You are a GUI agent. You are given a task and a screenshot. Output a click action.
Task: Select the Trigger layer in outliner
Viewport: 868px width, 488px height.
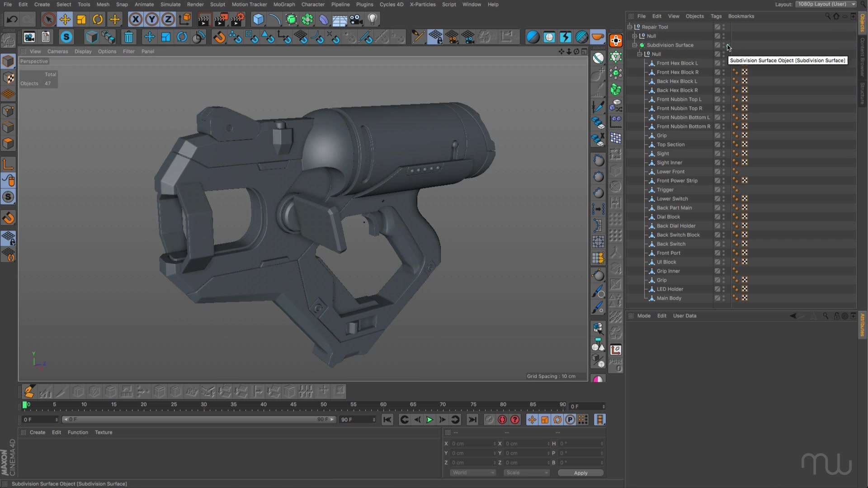pyautogui.click(x=665, y=189)
